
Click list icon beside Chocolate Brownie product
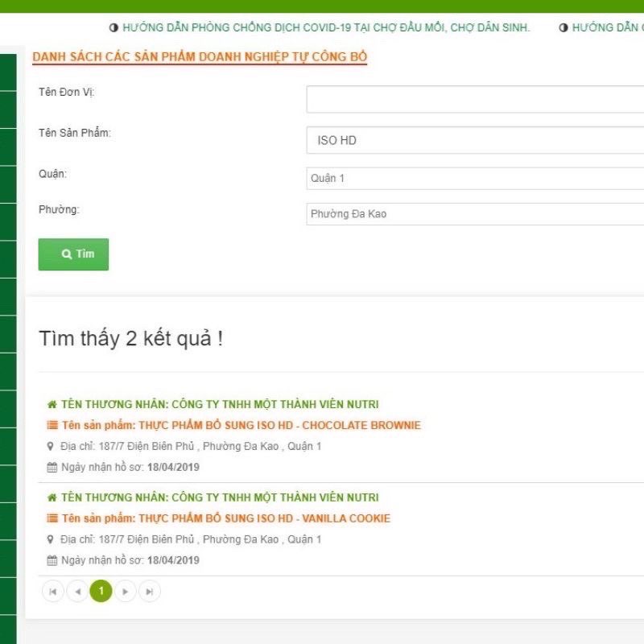[52, 425]
